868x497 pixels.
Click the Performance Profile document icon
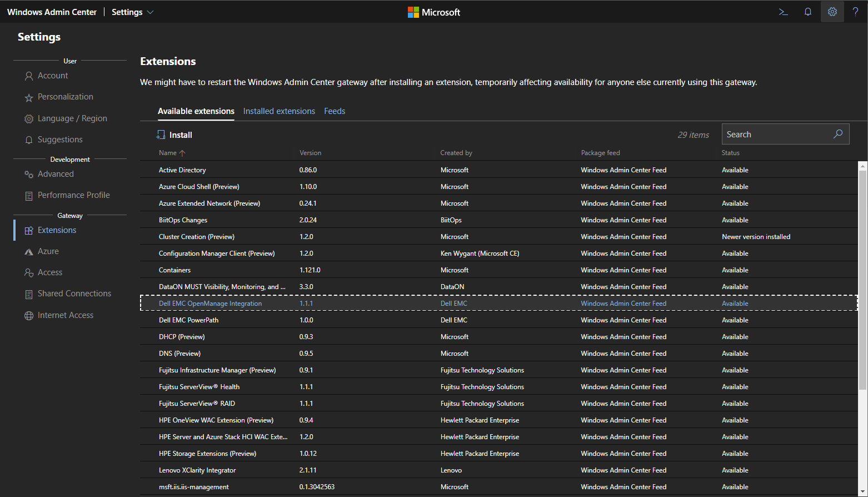(x=29, y=196)
